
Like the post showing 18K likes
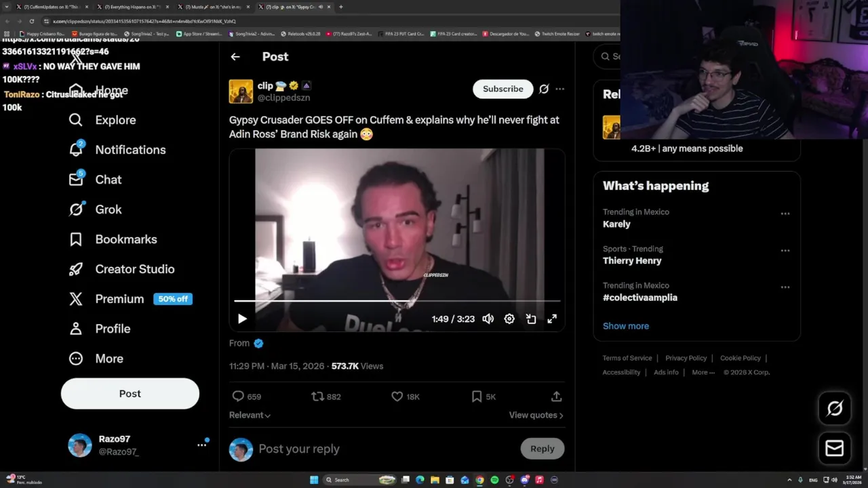click(397, 396)
